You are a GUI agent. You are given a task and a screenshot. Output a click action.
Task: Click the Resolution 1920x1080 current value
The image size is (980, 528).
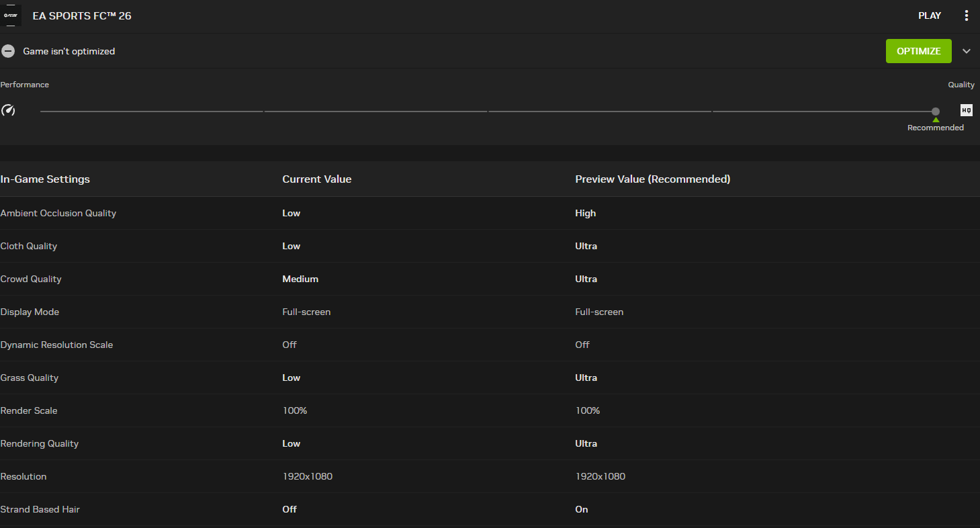(x=307, y=476)
